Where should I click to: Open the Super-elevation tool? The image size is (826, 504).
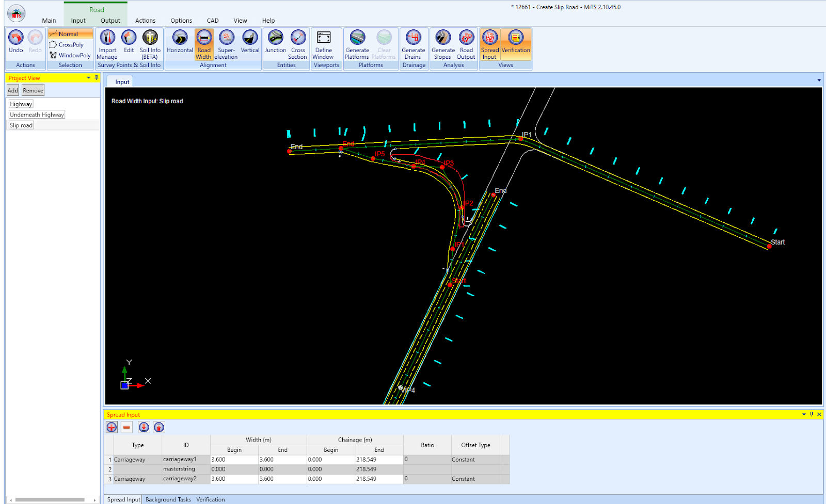point(226,38)
